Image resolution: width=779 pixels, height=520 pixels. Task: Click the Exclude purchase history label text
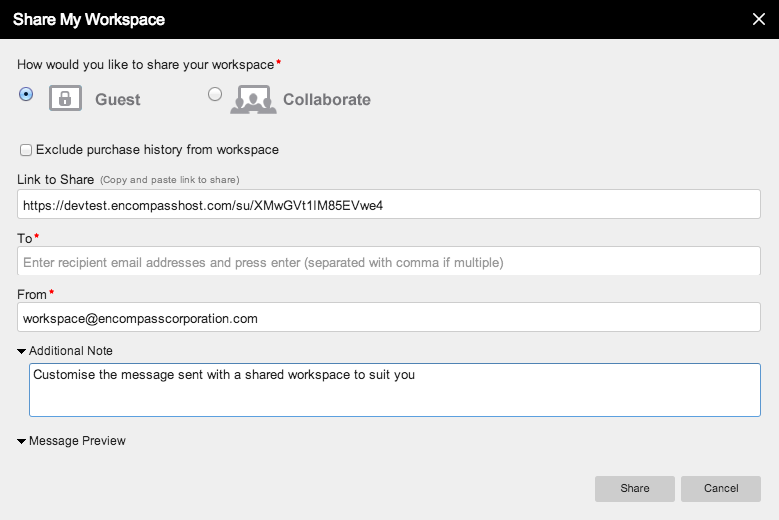(x=157, y=149)
